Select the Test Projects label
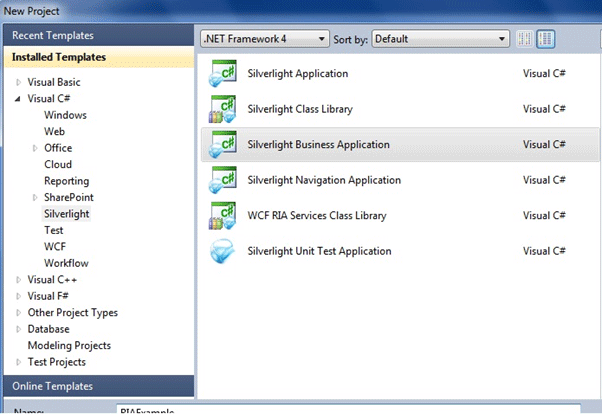Viewport: 602px width, 414px height. [x=56, y=362]
